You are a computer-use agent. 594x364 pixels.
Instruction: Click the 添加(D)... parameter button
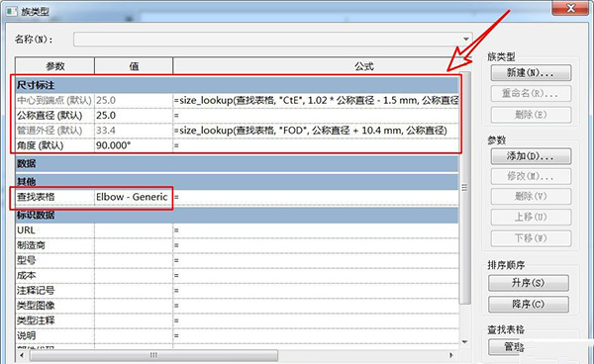[x=531, y=156]
